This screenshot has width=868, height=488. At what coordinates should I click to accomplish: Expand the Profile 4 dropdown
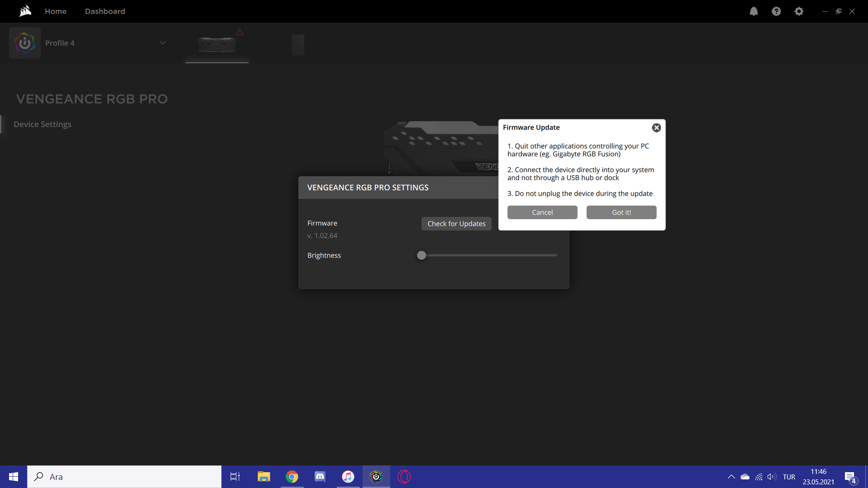coord(163,43)
